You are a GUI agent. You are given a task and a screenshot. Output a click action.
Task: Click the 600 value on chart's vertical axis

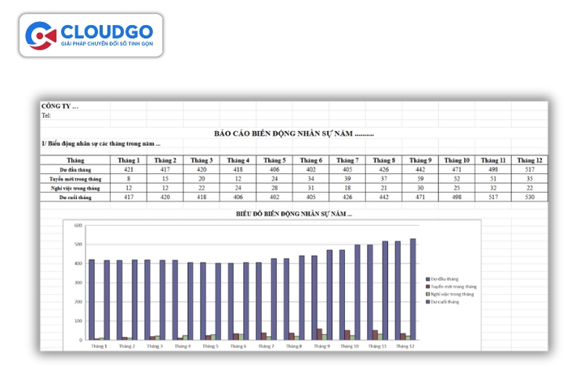[78, 226]
